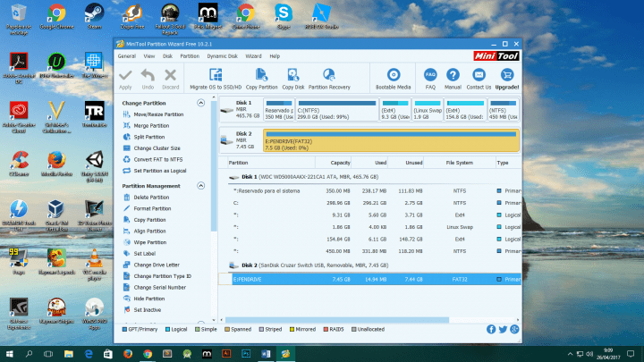644x362 pixels.
Task: Click Copy Partition in the side panel
Action: pos(149,220)
